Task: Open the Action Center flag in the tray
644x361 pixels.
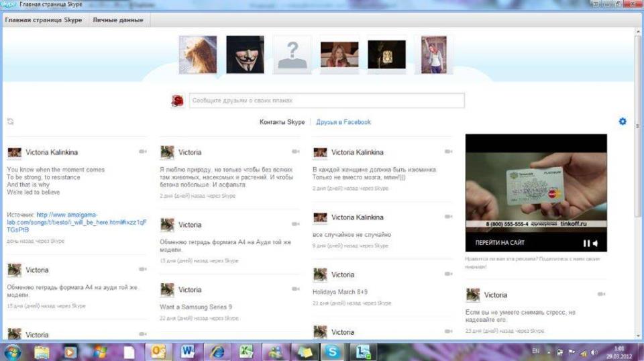Action: coord(572,352)
